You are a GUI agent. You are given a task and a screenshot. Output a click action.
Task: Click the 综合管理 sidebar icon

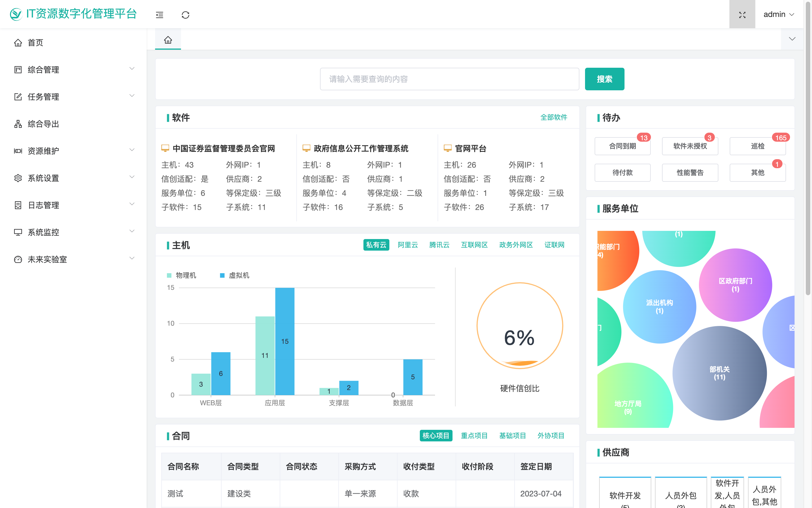point(18,69)
